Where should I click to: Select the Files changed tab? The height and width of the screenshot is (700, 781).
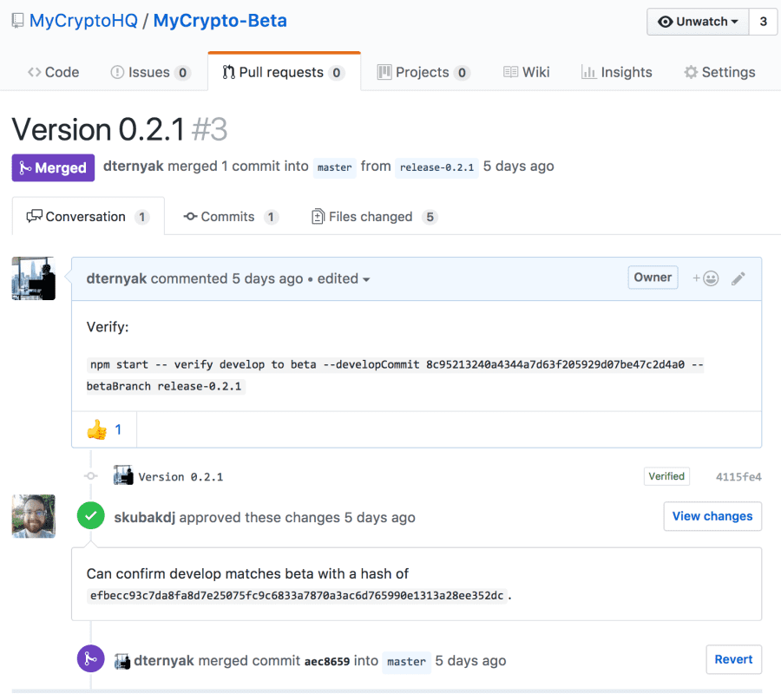(374, 217)
